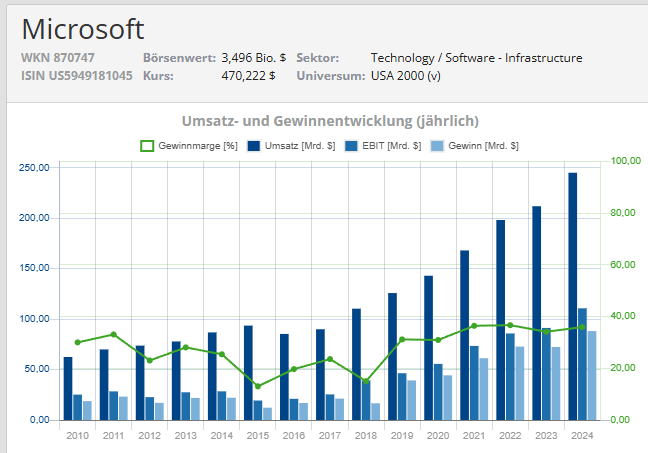This screenshot has height=453, width=648.
Task: Toggle the Gewinn [Mrd. $] legend entry
Action: coord(474,146)
